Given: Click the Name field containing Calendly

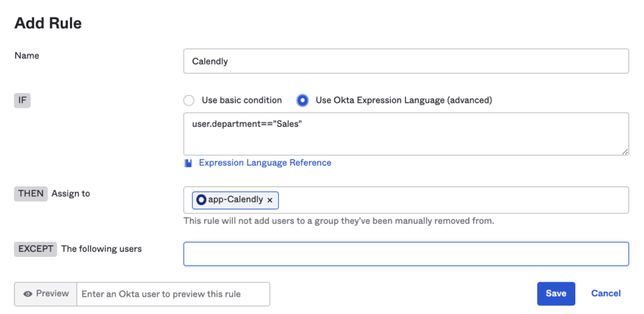Looking at the screenshot, I should 406,61.
